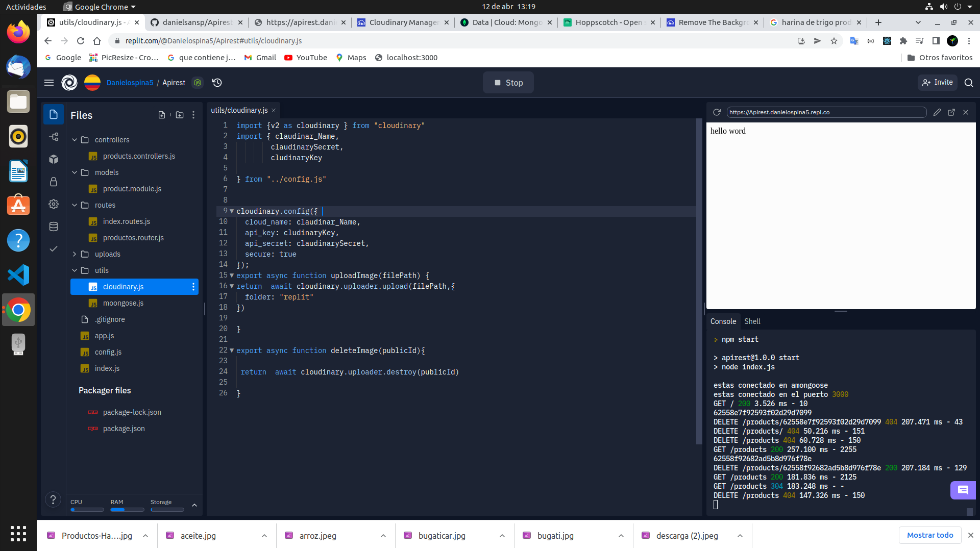Viewport: 980px width, 551px height.
Task: Switch to the Shell tab
Action: point(752,321)
